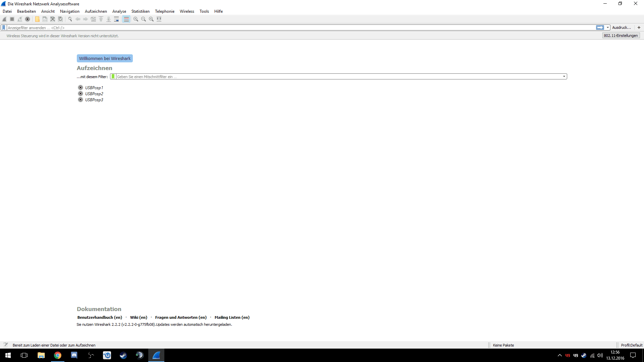Find a packet with the magnifier icon
The width and height of the screenshot is (644, 362).
(70, 19)
